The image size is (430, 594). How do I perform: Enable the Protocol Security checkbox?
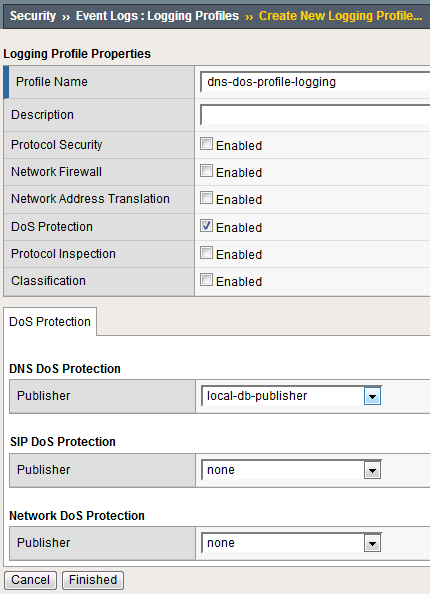[x=206, y=144]
